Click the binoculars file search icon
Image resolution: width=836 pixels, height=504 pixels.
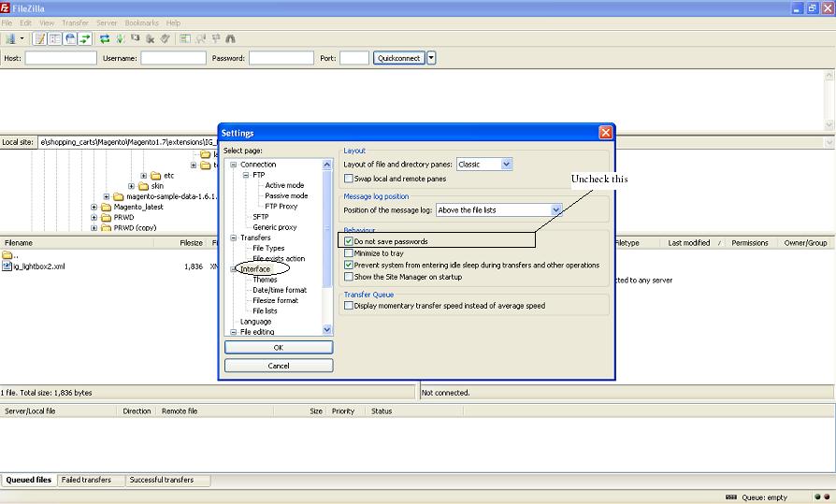point(230,38)
